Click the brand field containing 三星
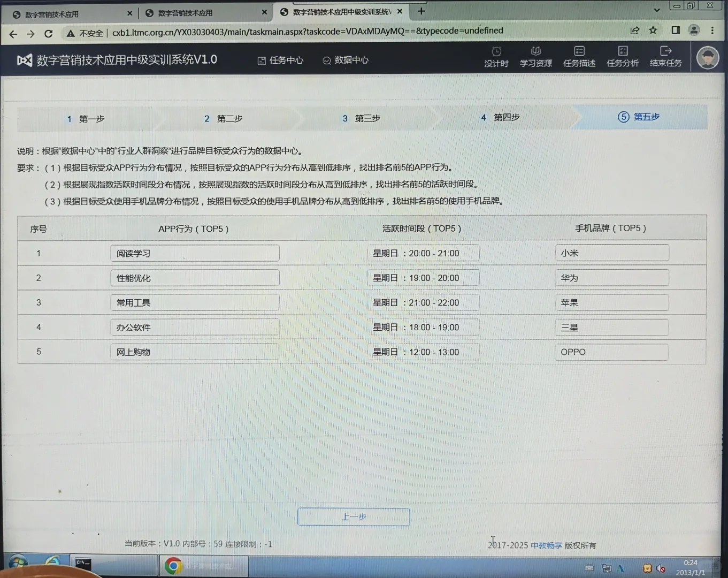 [x=612, y=327]
